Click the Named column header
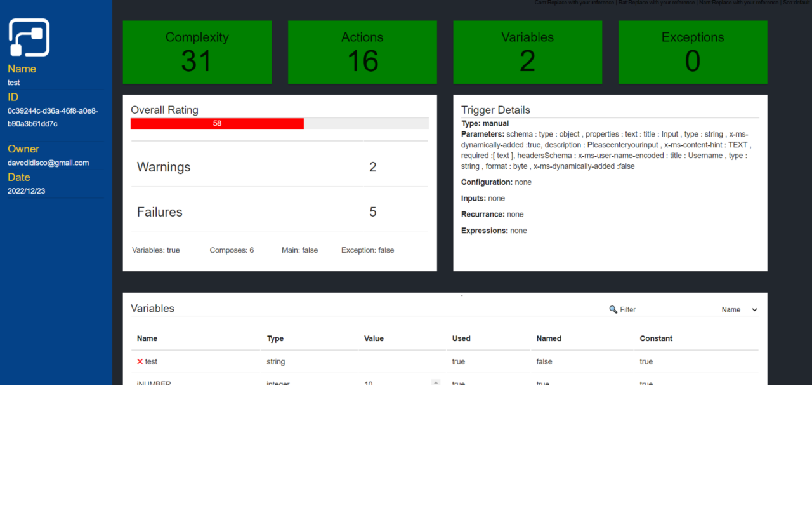This screenshot has height=508, width=812. [549, 338]
